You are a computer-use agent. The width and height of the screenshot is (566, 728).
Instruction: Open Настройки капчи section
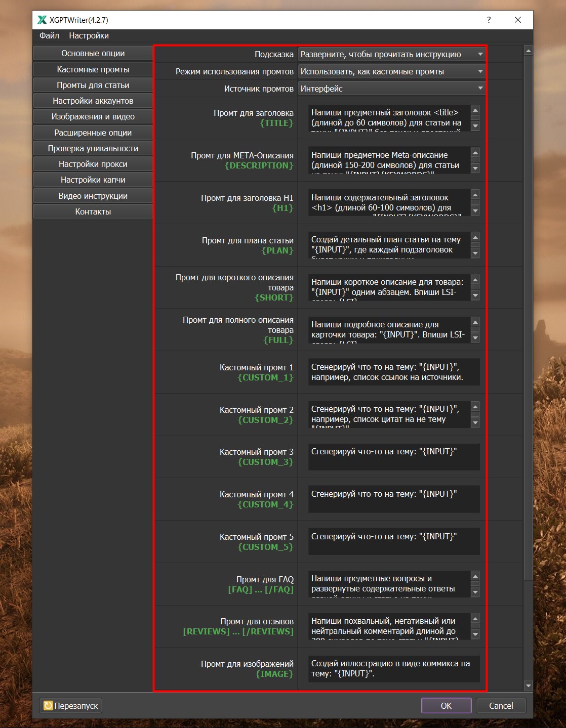tap(93, 180)
